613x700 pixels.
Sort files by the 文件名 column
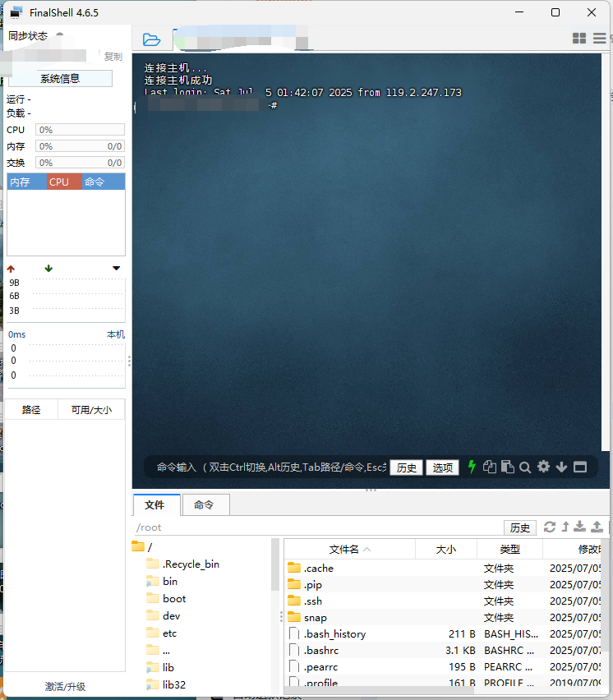click(x=349, y=549)
